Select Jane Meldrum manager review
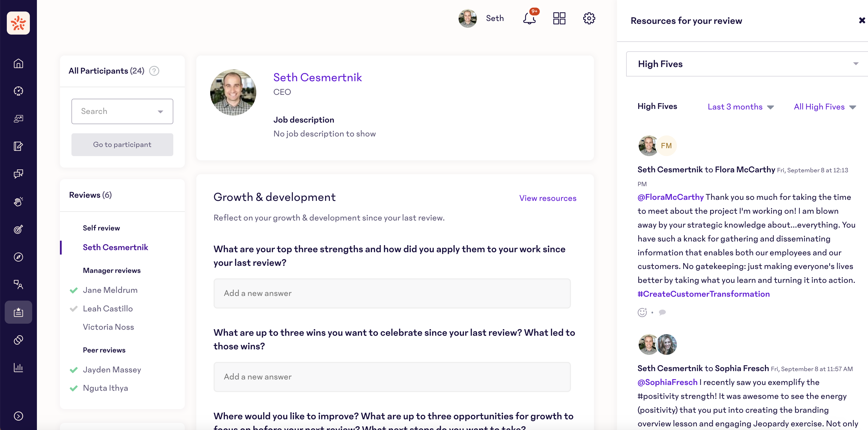868x430 pixels. [110, 290]
